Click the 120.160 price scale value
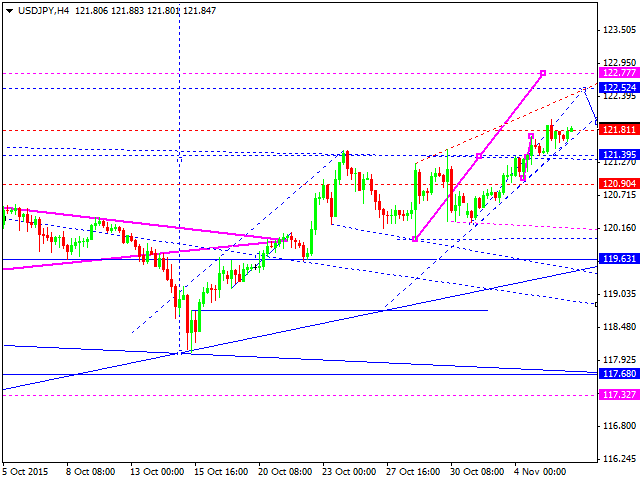640x480 pixels. (620, 228)
